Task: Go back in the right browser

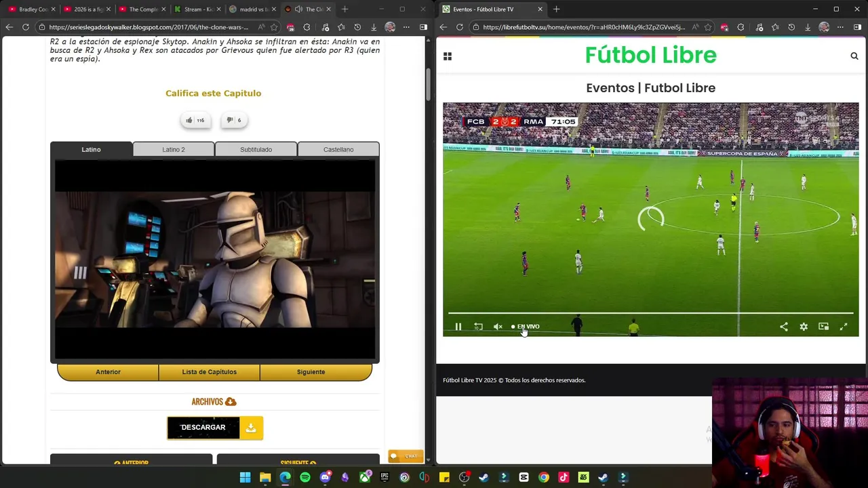Action: click(x=443, y=27)
